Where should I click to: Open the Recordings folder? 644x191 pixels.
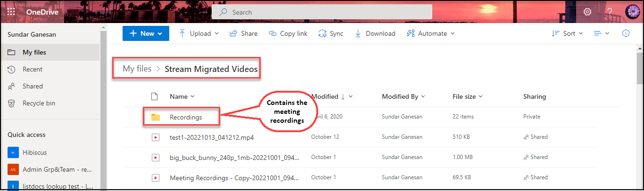point(186,117)
